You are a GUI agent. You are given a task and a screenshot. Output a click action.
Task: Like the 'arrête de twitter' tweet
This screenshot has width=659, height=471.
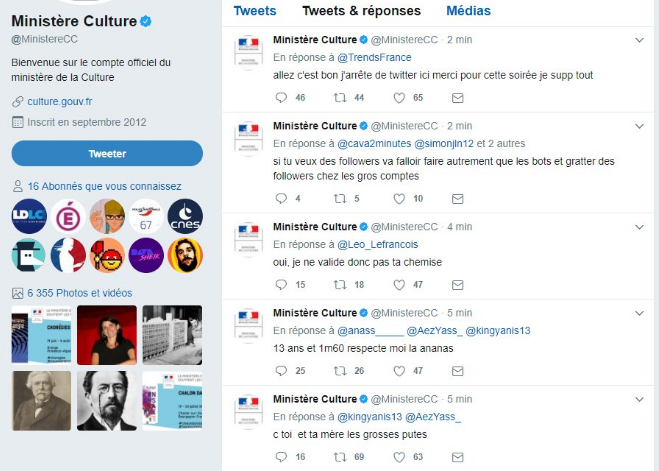(400, 98)
